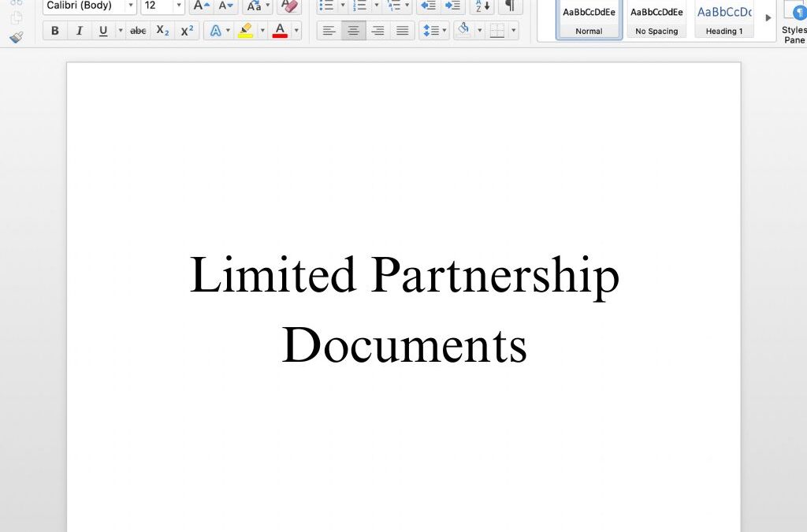807x532 pixels.
Task: Click the Format Painter brush icon
Action: point(17,38)
